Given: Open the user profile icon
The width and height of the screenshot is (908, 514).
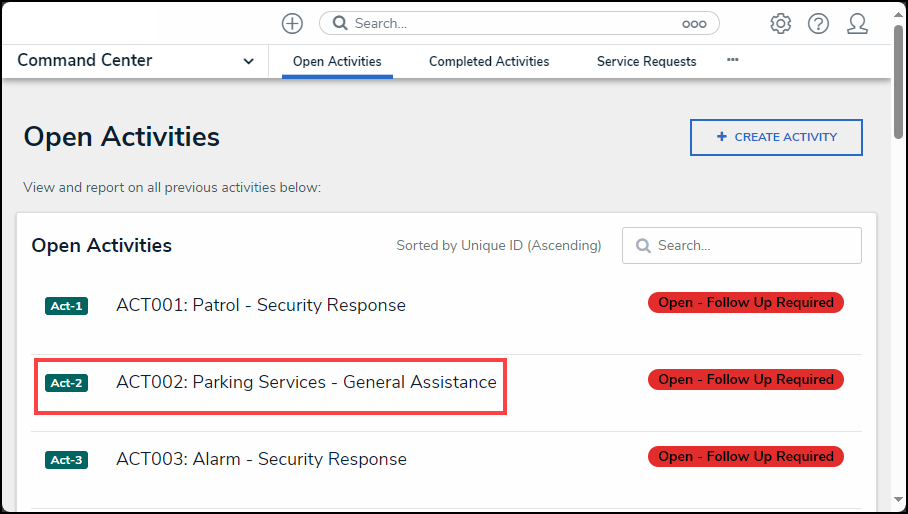Looking at the screenshot, I should [857, 23].
